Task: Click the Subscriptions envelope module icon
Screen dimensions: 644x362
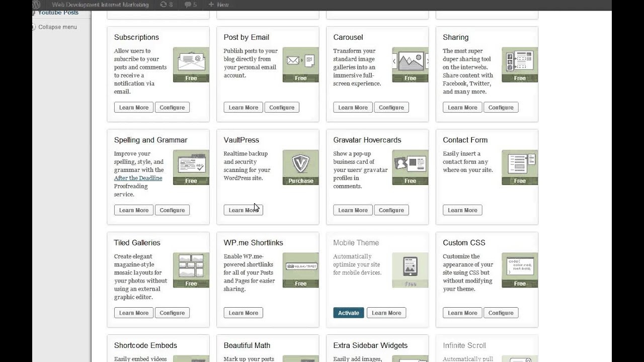Action: coord(191,65)
